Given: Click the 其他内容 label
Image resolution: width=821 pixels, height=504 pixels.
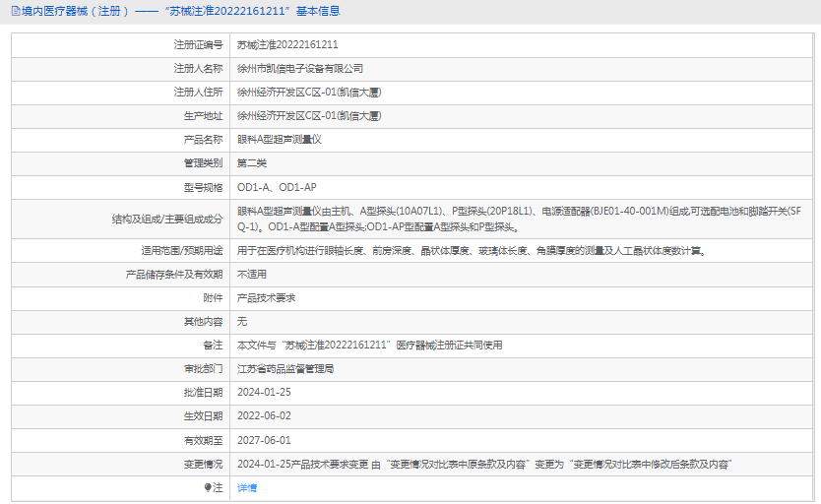Looking at the screenshot, I should tap(203, 321).
